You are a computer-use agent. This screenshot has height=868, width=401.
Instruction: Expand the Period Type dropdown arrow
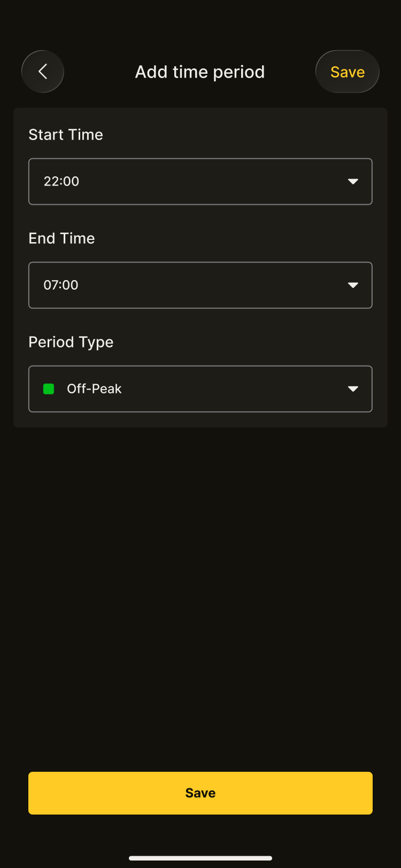(x=353, y=389)
